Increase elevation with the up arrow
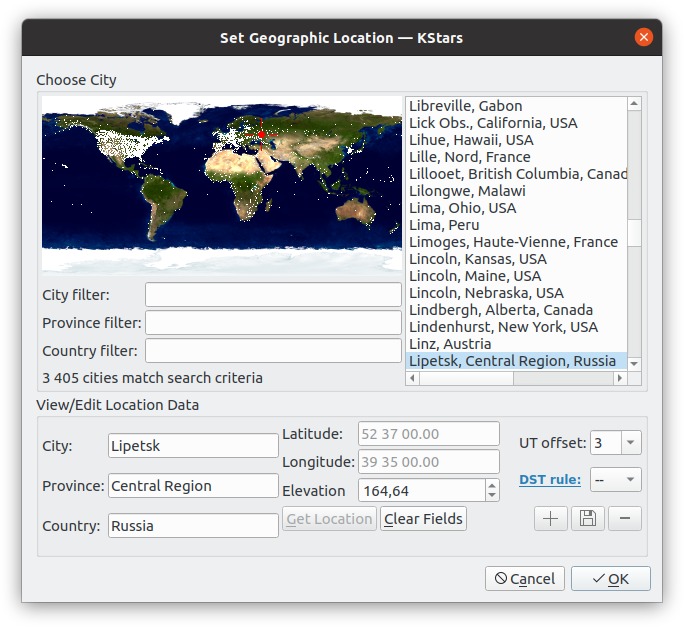The height and width of the screenshot is (627, 684). tap(492, 486)
